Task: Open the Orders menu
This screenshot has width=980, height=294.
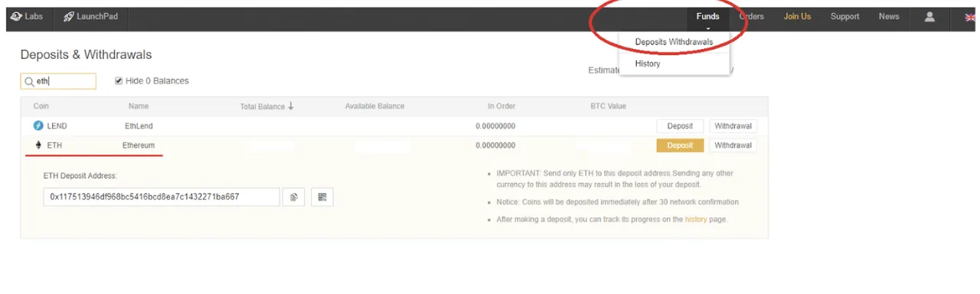Action: coord(751,16)
